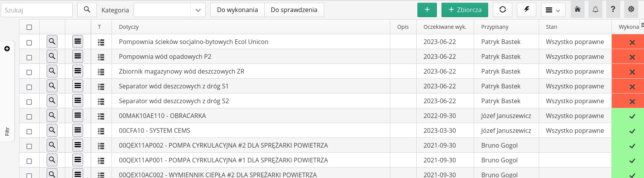The width and height of the screenshot is (644, 178).
Task: Click the search magnifier button beside Szukaj
Action: [87, 10]
